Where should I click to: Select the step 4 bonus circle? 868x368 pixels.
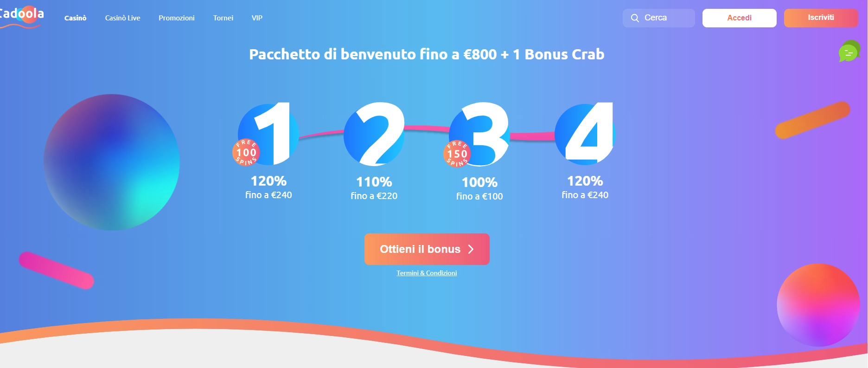(585, 135)
